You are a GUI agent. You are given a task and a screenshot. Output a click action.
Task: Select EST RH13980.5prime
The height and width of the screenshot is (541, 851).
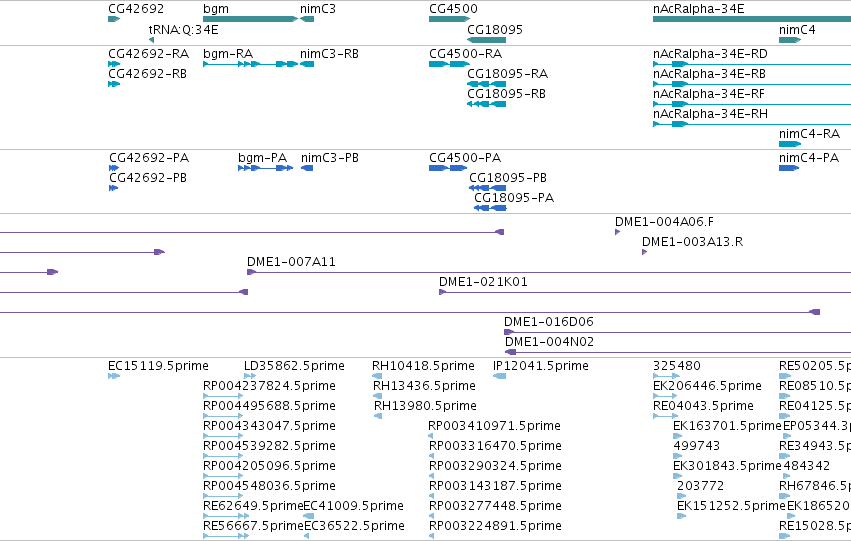point(425,406)
